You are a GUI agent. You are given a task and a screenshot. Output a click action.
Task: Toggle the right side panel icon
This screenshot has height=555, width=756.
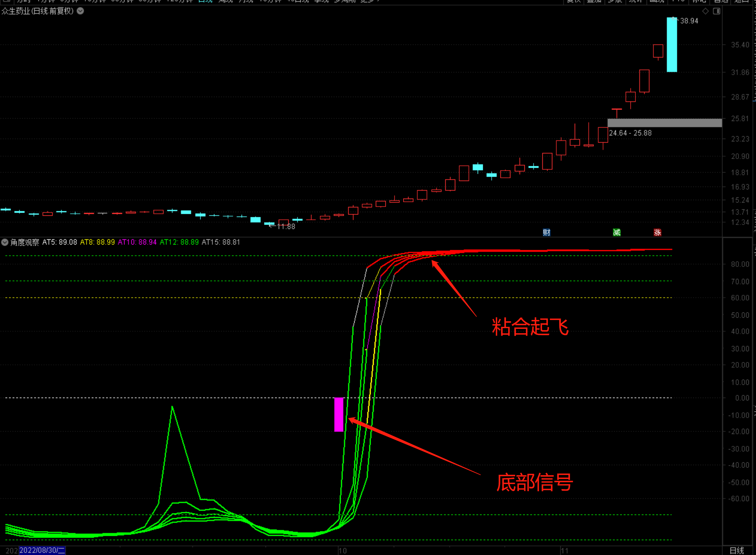[x=716, y=11]
